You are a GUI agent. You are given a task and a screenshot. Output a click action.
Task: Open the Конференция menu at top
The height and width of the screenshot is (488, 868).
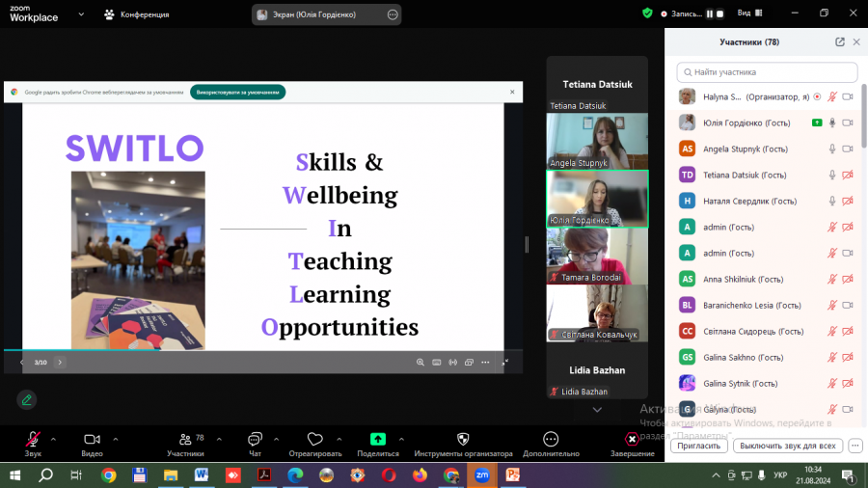137,14
